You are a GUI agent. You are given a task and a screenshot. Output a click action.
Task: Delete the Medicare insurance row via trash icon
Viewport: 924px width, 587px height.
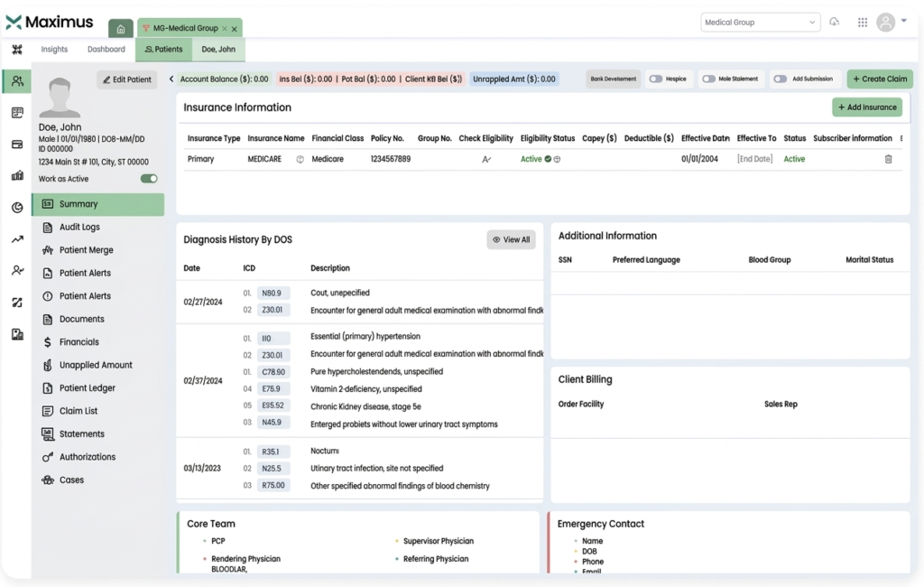tap(888, 159)
